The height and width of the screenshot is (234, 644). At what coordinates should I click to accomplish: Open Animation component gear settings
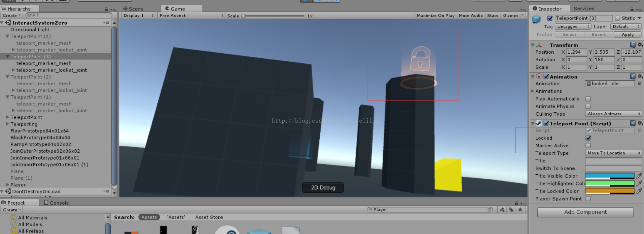640,77
